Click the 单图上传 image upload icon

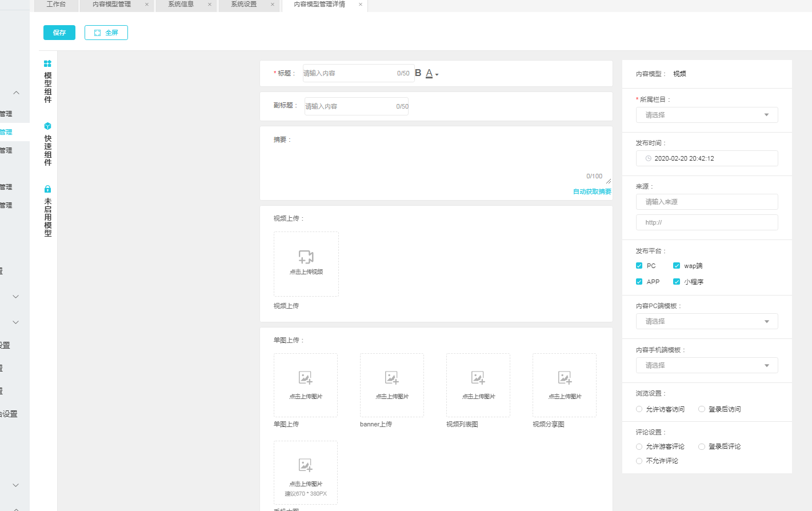point(306,378)
